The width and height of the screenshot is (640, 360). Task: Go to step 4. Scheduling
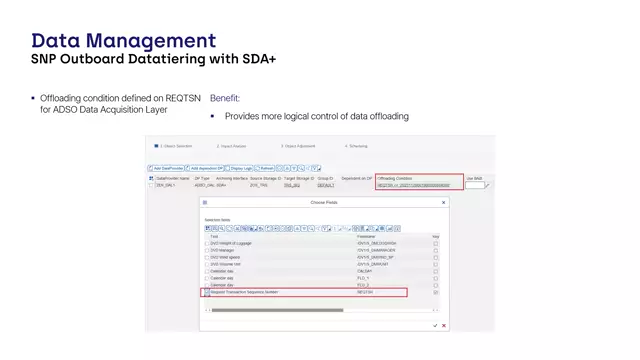[356, 146]
